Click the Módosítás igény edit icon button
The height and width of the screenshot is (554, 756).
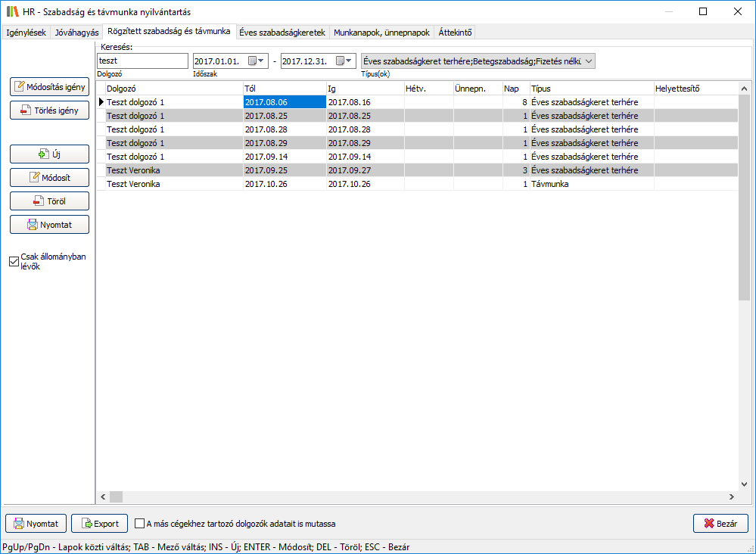(x=49, y=86)
